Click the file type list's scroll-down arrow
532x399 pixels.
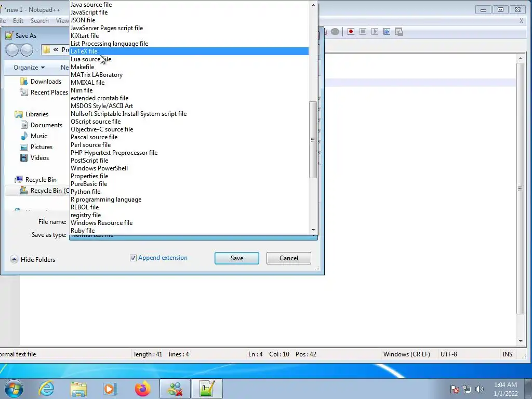pos(313,230)
